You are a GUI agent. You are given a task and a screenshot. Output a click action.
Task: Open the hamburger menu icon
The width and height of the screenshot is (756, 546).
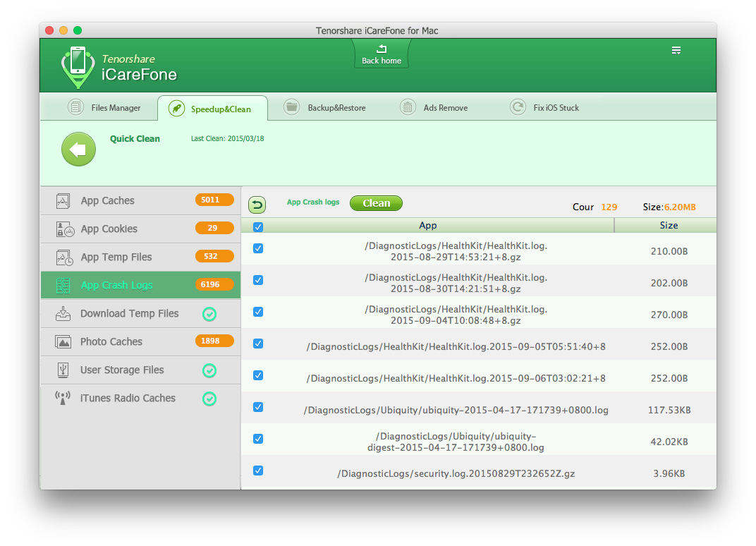click(x=676, y=51)
